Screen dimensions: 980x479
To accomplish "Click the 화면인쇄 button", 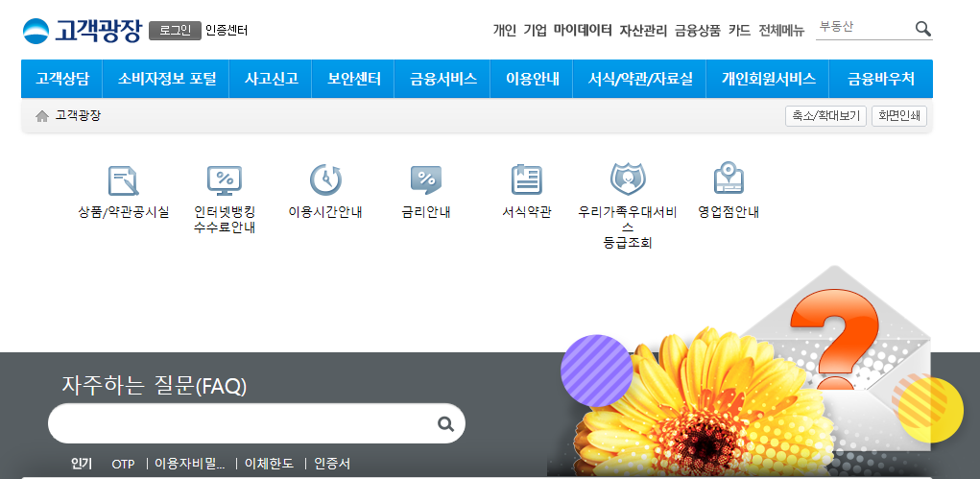I will pyautogui.click(x=898, y=116).
